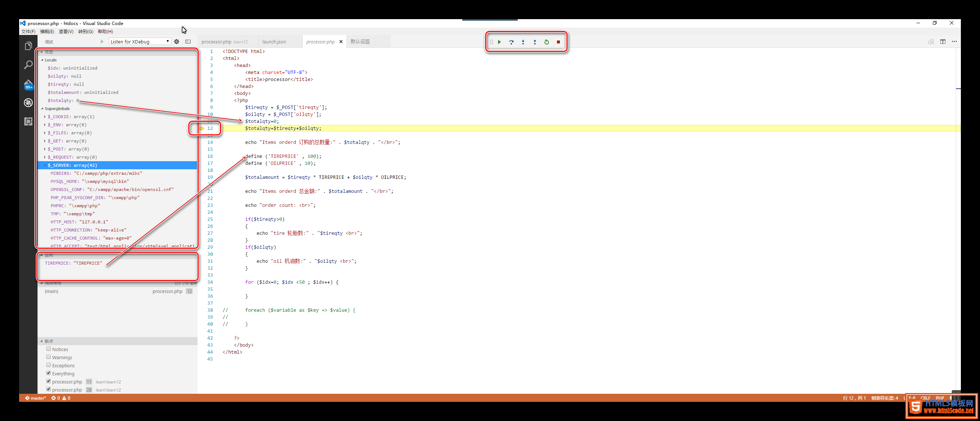Screen dimensions: 980x421
Task: Open the 转到(G) menu
Action: coord(86,32)
